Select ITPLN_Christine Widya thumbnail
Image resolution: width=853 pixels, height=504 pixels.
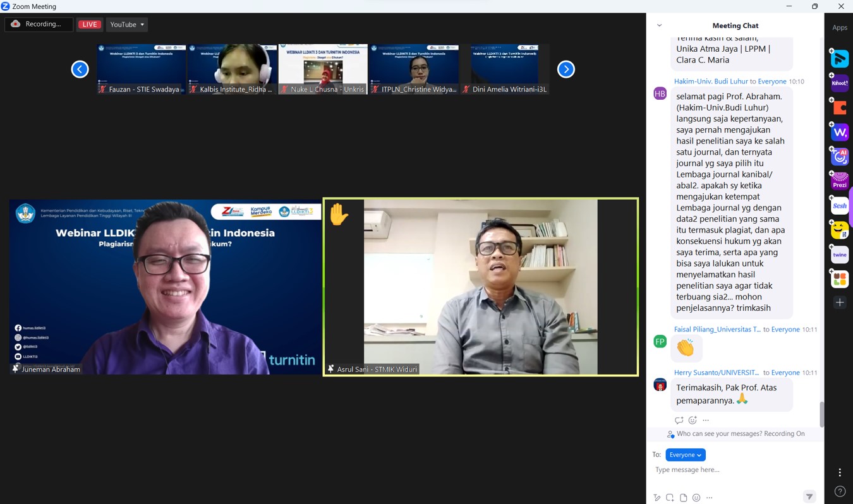tap(414, 69)
